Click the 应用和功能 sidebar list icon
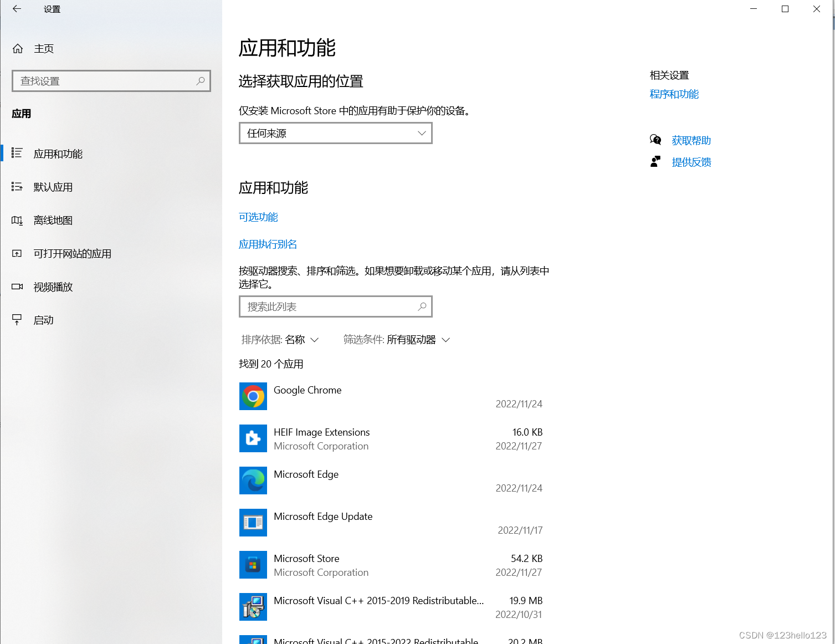This screenshot has height=644, width=835. pyautogui.click(x=17, y=153)
